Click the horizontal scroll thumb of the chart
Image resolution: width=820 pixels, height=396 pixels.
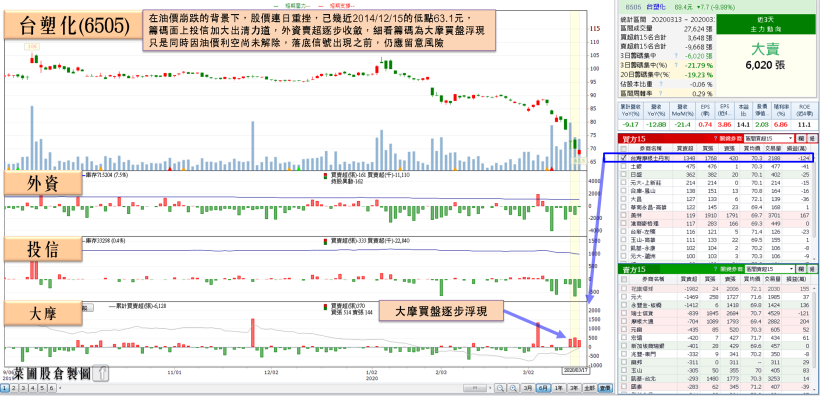[475, 388]
